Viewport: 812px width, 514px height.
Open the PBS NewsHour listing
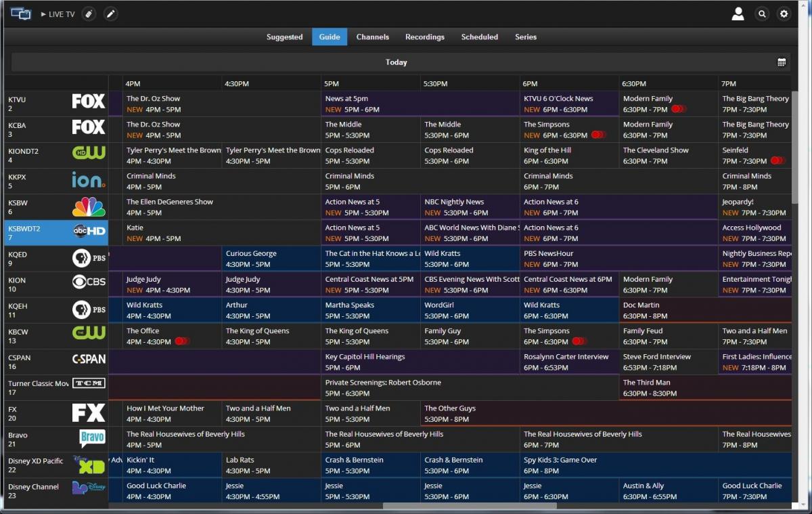[618, 259]
